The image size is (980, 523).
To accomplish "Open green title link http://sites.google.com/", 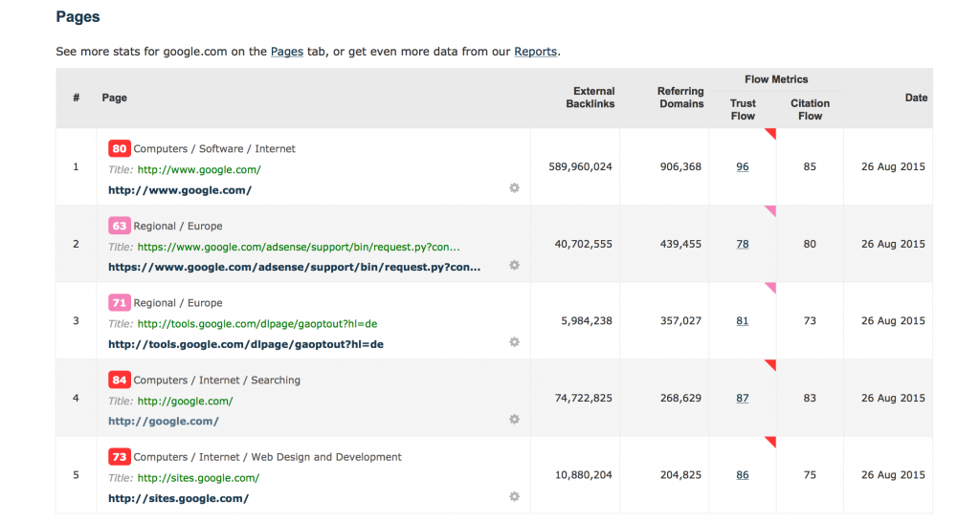I will 198,478.
